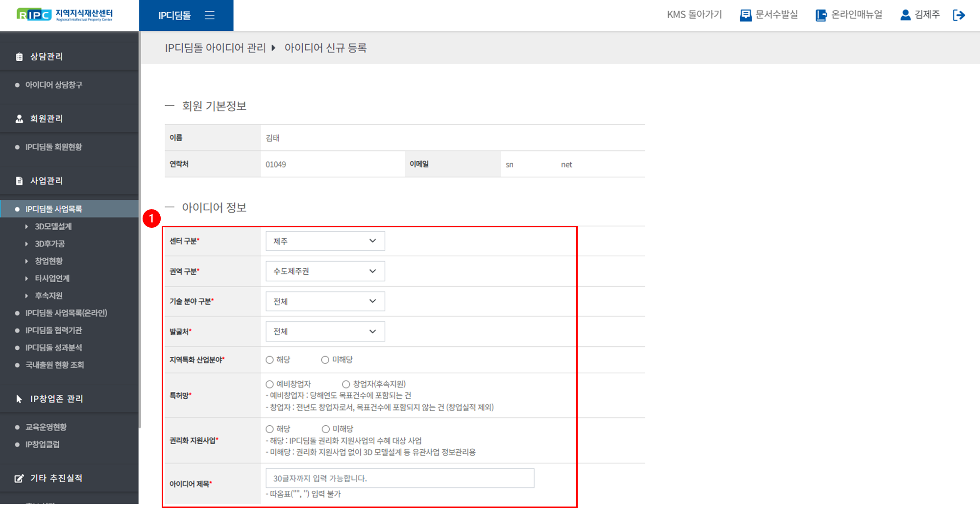The image size is (980, 508).
Task: Click KMS 돌아가기 link in header
Action: [694, 15]
